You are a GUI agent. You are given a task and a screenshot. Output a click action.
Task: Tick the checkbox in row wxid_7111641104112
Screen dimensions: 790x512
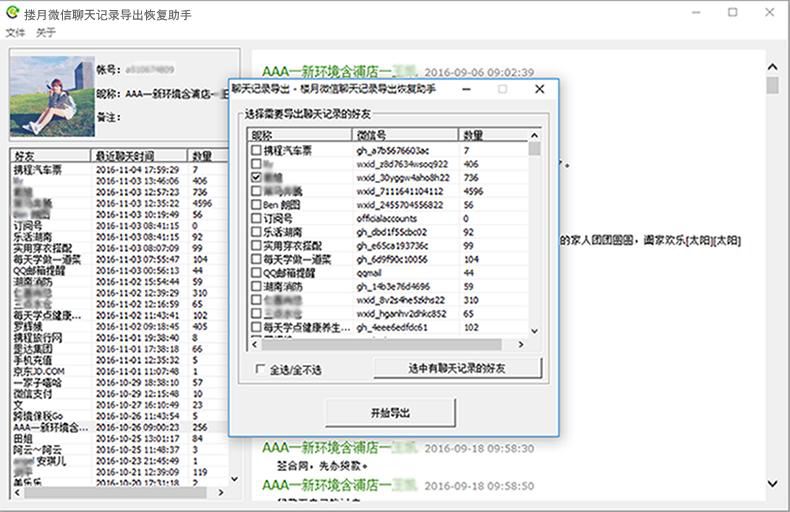pyautogui.click(x=256, y=191)
